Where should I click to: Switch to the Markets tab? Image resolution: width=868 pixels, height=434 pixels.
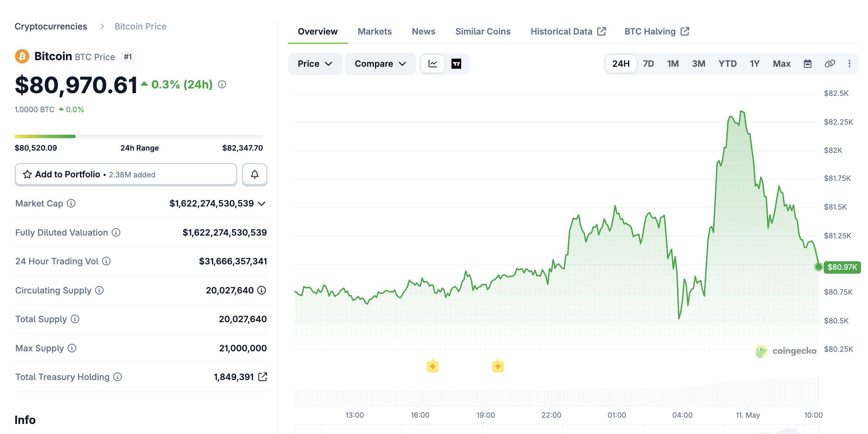375,31
